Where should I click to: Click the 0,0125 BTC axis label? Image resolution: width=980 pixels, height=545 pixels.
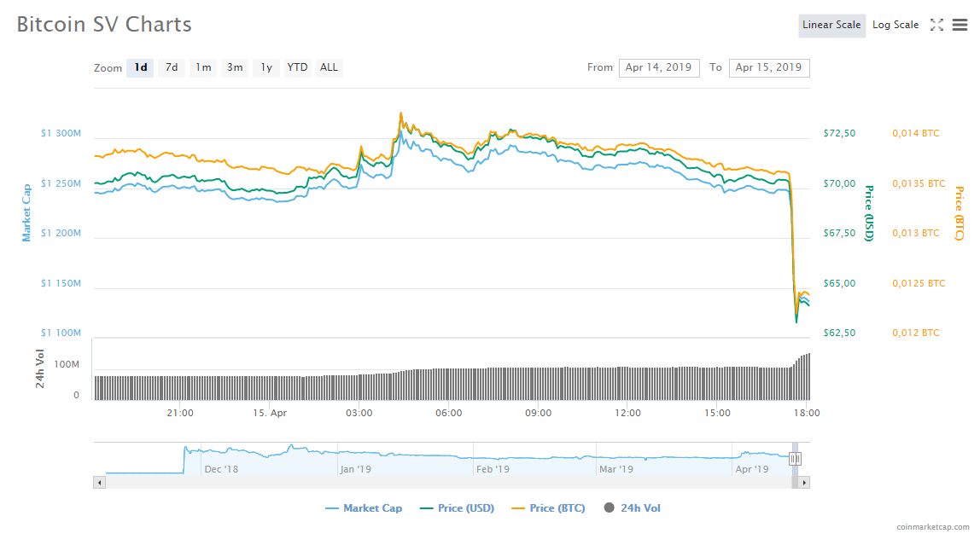(x=919, y=283)
